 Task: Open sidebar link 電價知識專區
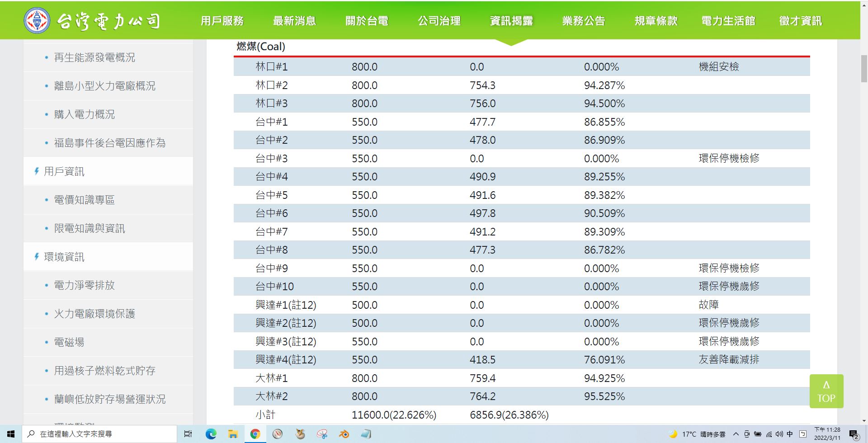click(x=85, y=200)
